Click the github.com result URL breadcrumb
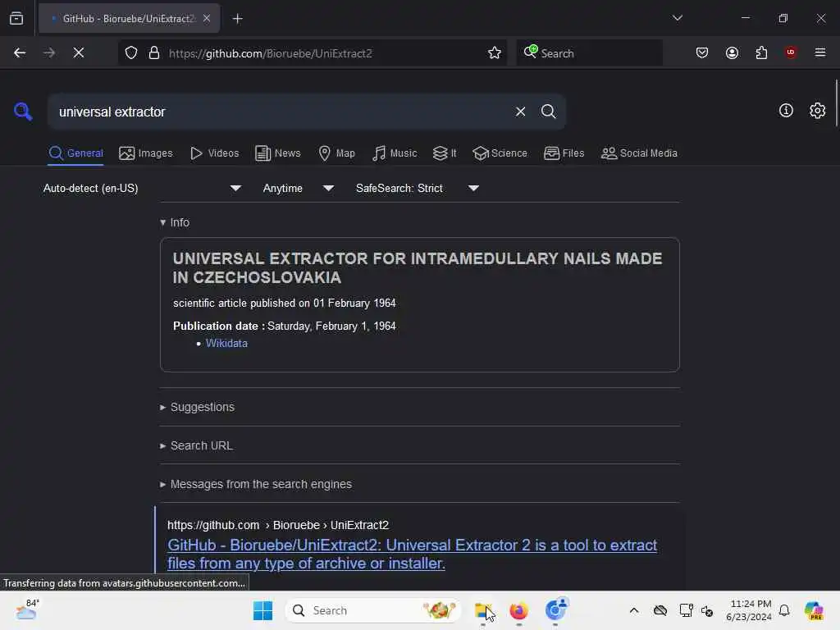This screenshot has height=630, width=840. pyautogui.click(x=278, y=525)
